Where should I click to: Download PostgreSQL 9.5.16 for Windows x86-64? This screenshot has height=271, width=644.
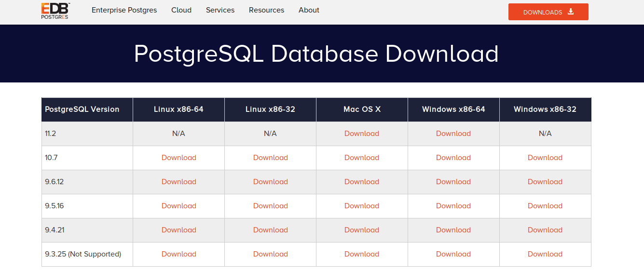tap(453, 206)
